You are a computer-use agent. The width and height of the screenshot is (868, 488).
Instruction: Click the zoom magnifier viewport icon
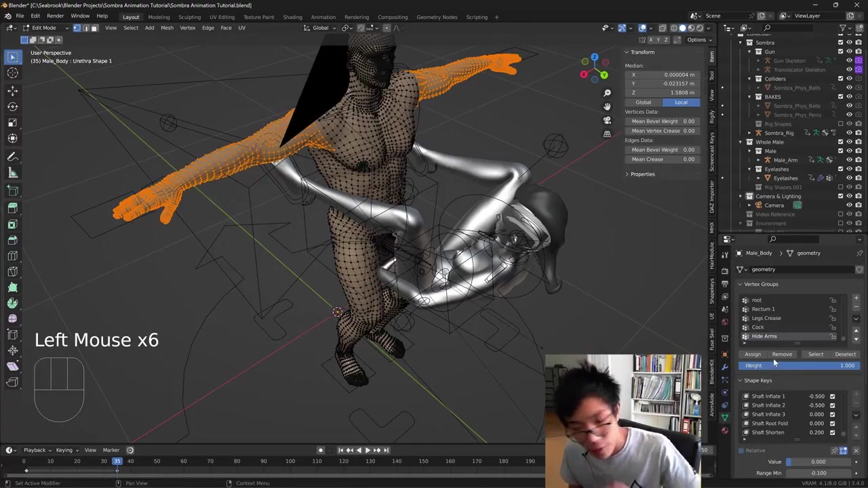[x=607, y=93]
